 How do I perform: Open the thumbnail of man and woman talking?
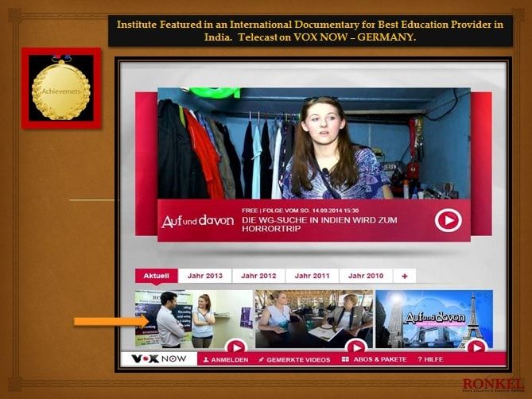click(194, 319)
